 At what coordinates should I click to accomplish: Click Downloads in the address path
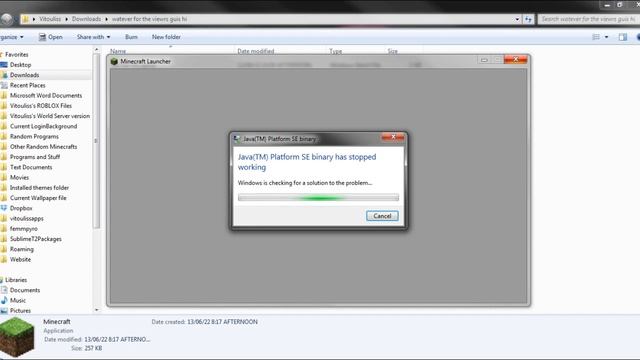[x=86, y=19]
